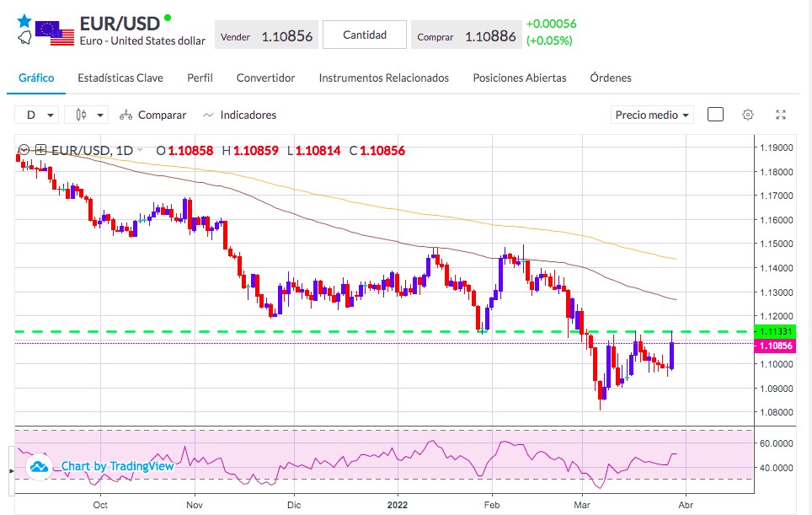Open the Convertidor tab
The image size is (812, 515).
[265, 78]
